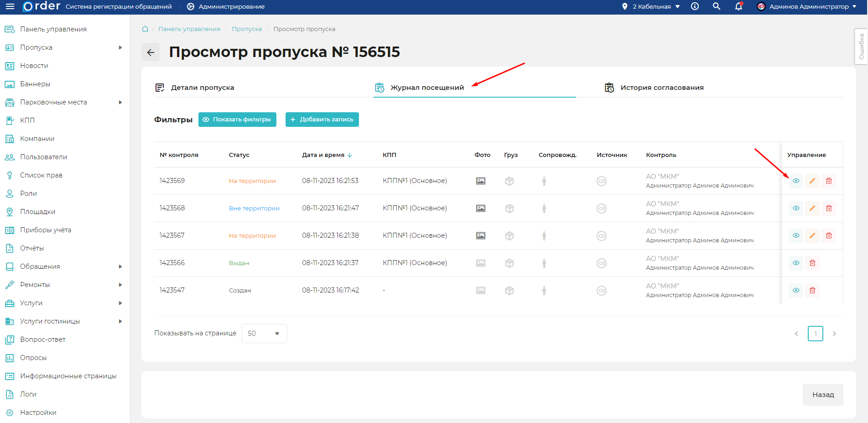The width and height of the screenshot is (868, 423).
Task: Click the Назад button at the bottom
Action: [x=823, y=395]
